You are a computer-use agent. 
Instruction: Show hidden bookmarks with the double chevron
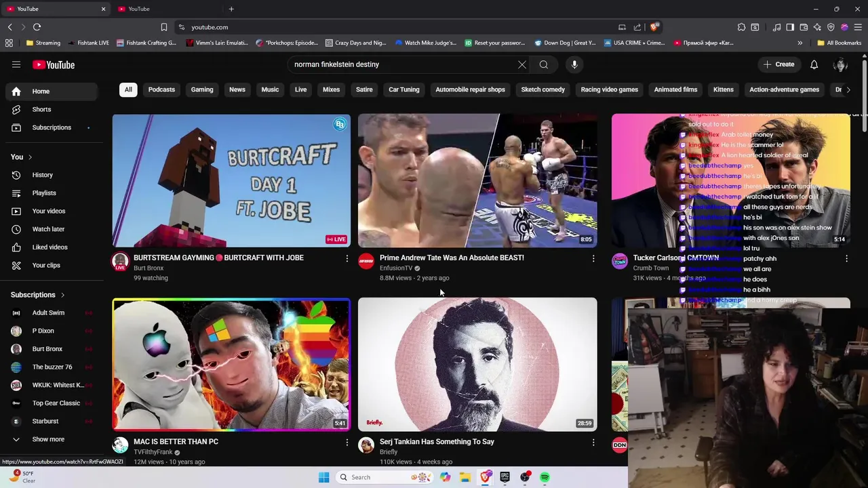[800, 43]
